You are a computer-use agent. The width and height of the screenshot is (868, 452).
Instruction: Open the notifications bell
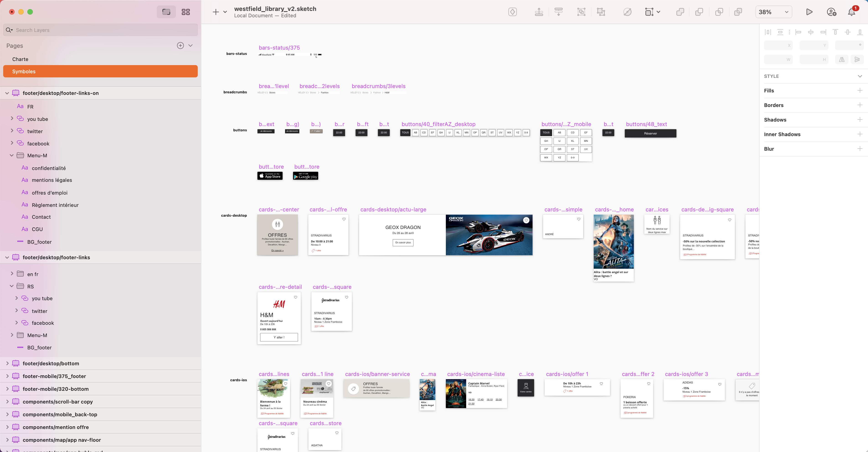tap(852, 12)
